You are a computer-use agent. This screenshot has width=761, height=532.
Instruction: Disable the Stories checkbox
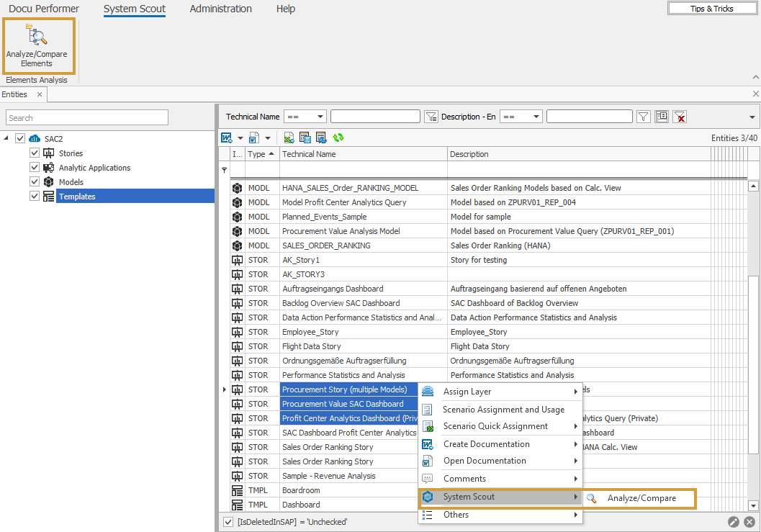pos(34,153)
